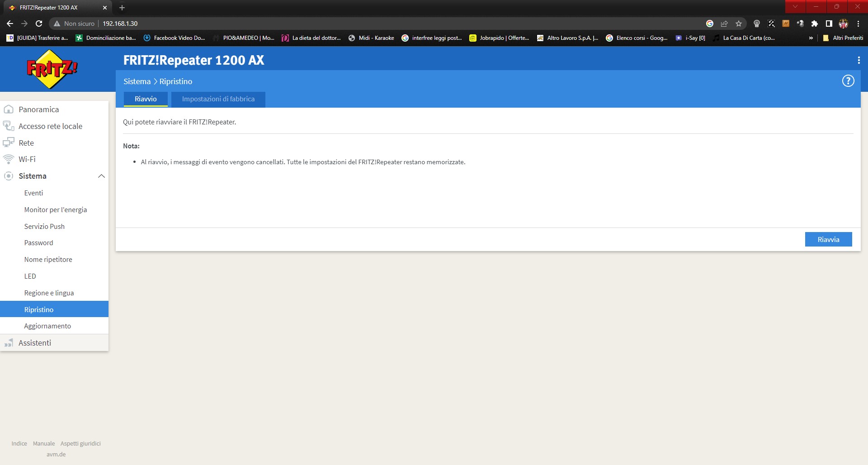The height and width of the screenshot is (465, 868).
Task: Open the tab search dropdown arrow
Action: coord(795,6)
